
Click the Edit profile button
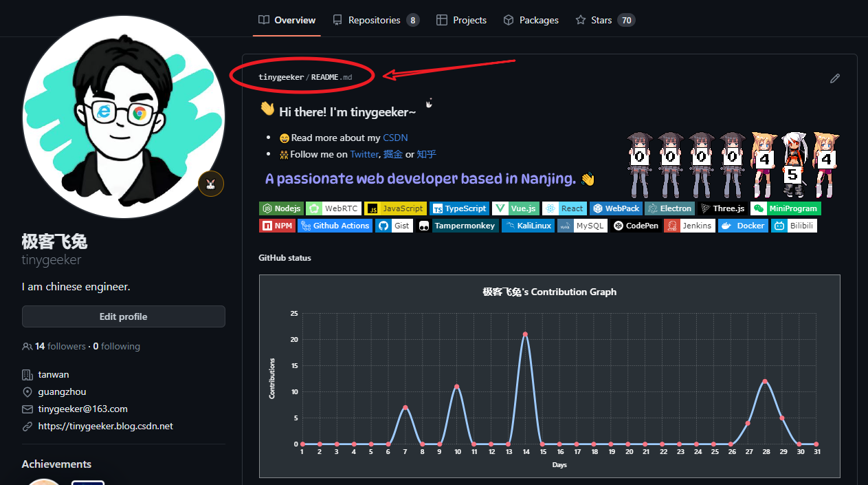tap(123, 316)
